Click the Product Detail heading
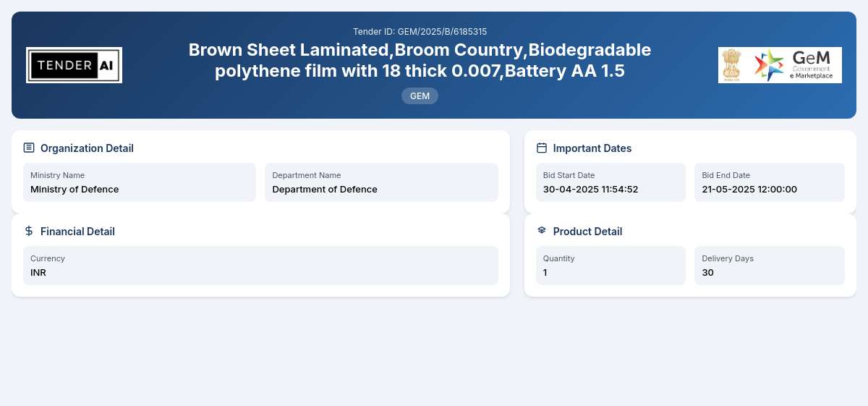 click(587, 232)
